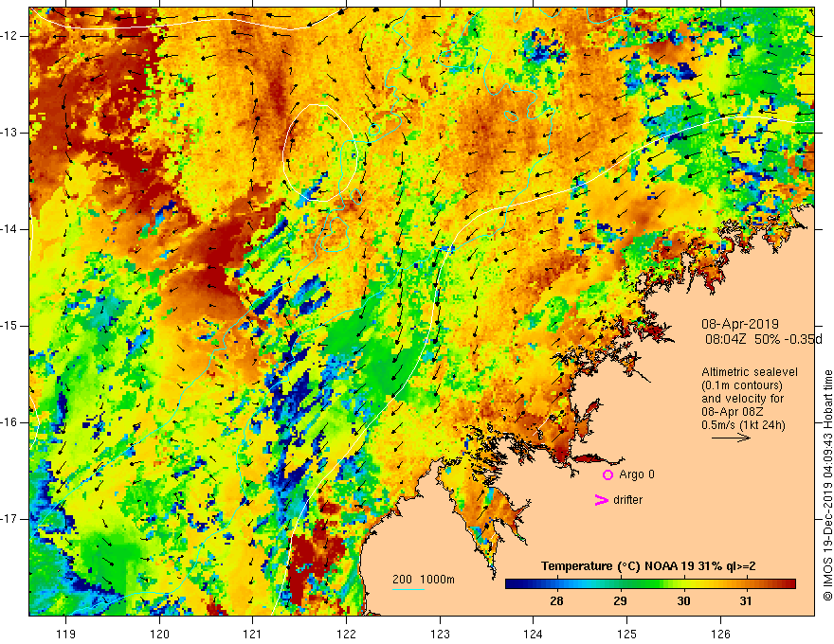Screen dimensions: 834x644
Task: Click the time text 08:04Z 50% -0.35d
Action: click(x=763, y=339)
